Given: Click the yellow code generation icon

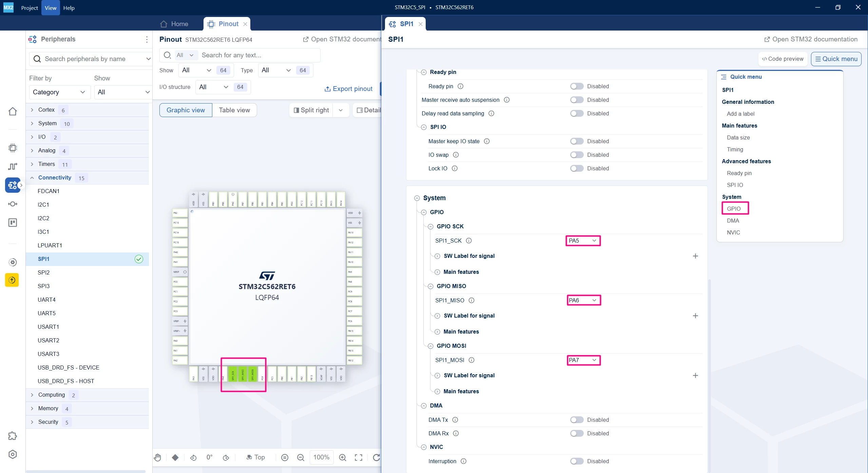Looking at the screenshot, I should point(12,280).
